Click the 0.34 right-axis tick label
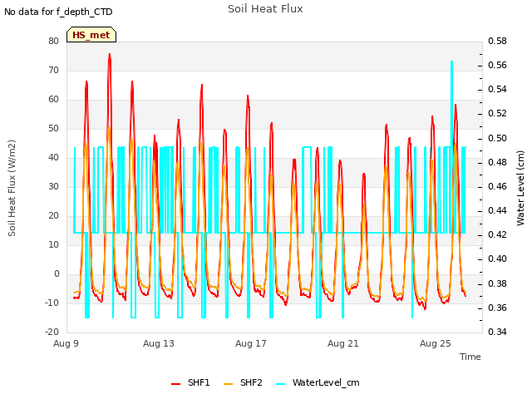This screenshot has width=532, height=399. 497,332
